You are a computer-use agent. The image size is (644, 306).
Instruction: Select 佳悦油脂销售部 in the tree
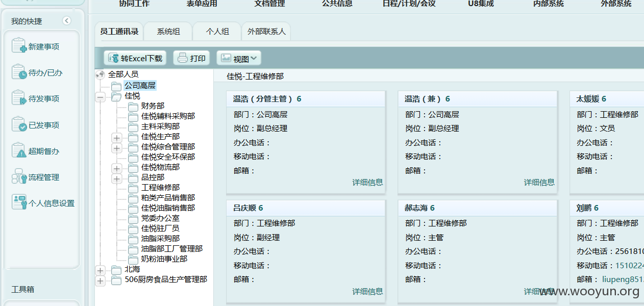168,208
